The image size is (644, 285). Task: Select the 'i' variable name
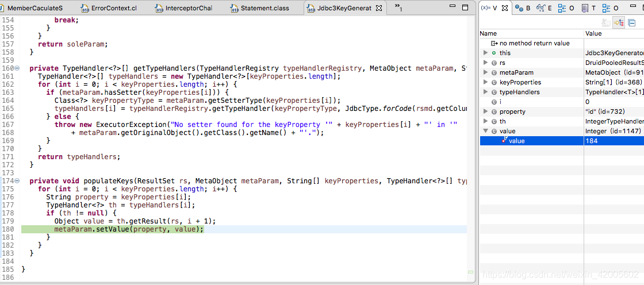pos(500,102)
